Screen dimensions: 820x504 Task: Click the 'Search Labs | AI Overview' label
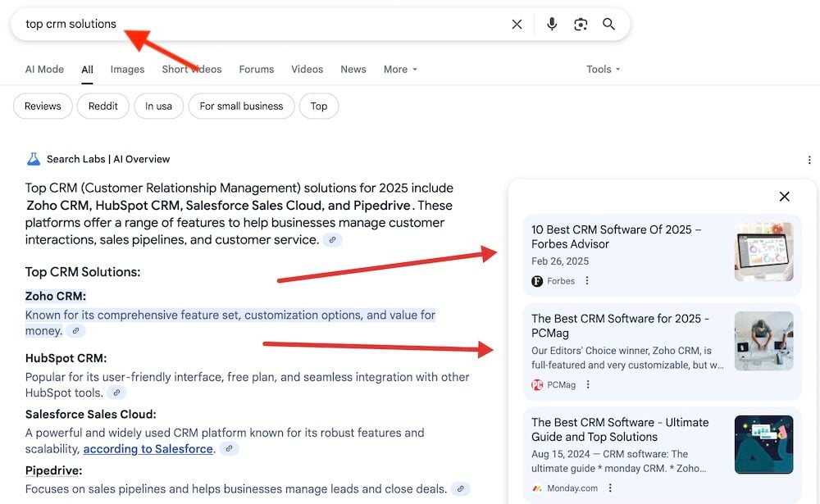[x=108, y=159]
